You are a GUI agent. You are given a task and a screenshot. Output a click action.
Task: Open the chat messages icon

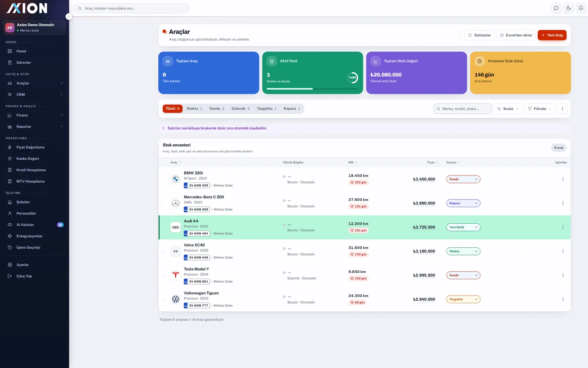tap(556, 8)
